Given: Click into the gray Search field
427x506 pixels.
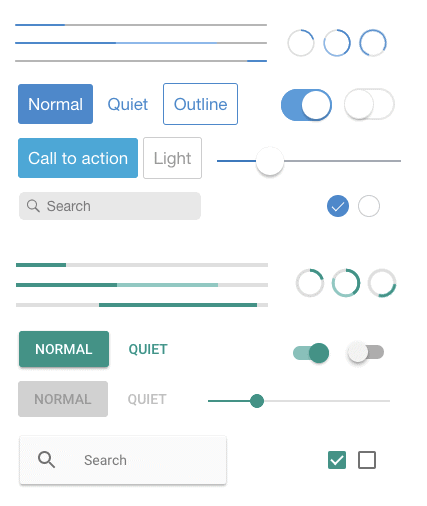Looking at the screenshot, I should (x=110, y=206).
